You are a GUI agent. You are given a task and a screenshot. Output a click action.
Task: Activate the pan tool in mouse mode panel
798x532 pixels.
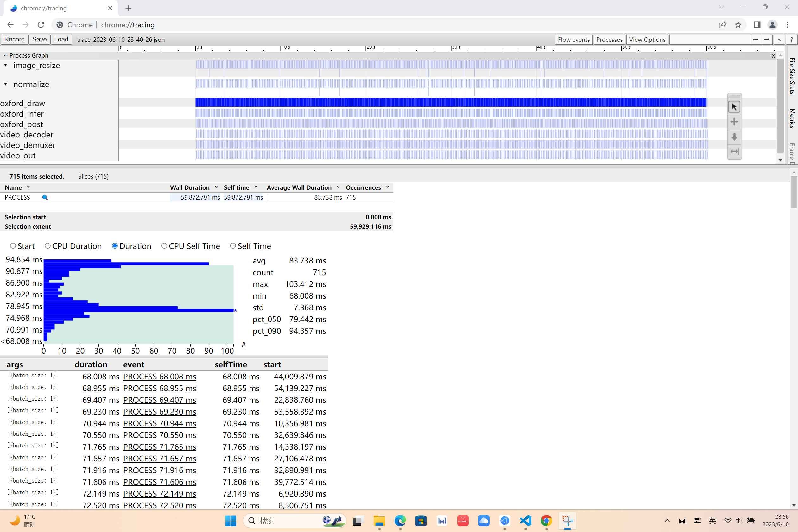click(x=734, y=122)
